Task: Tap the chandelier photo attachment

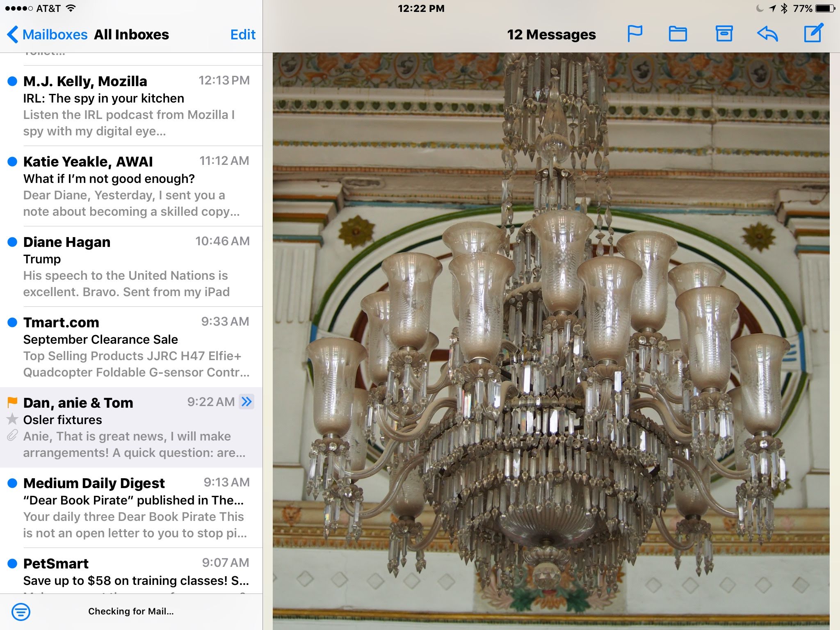Action: (x=551, y=341)
